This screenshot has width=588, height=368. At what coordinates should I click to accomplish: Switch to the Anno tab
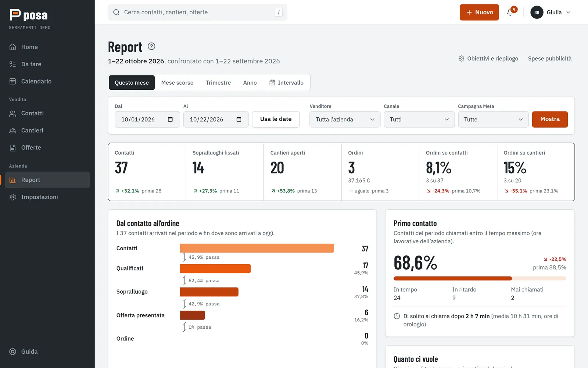point(250,82)
